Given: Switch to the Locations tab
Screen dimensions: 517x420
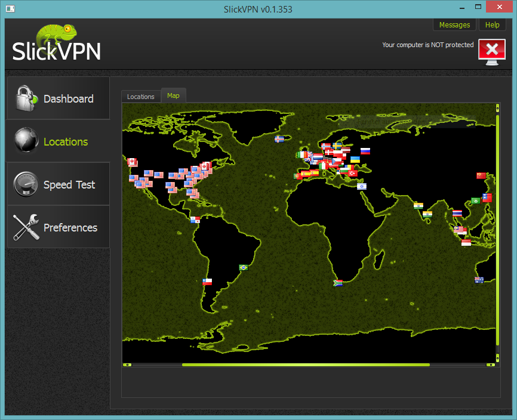Looking at the screenshot, I should (x=141, y=97).
